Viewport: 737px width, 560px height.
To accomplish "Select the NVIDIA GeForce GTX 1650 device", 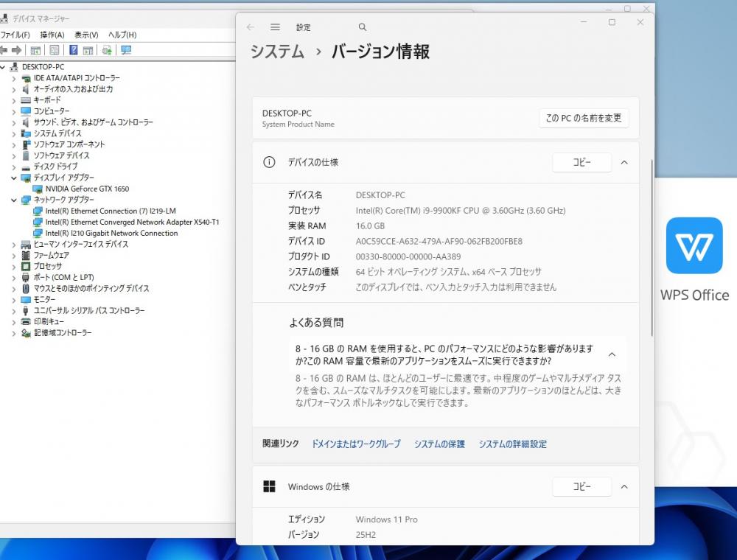I will coord(87,189).
